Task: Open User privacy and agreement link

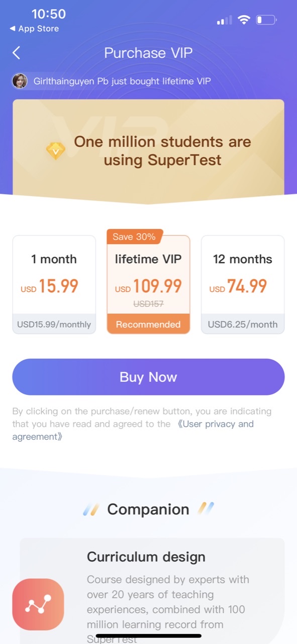Action: click(133, 430)
